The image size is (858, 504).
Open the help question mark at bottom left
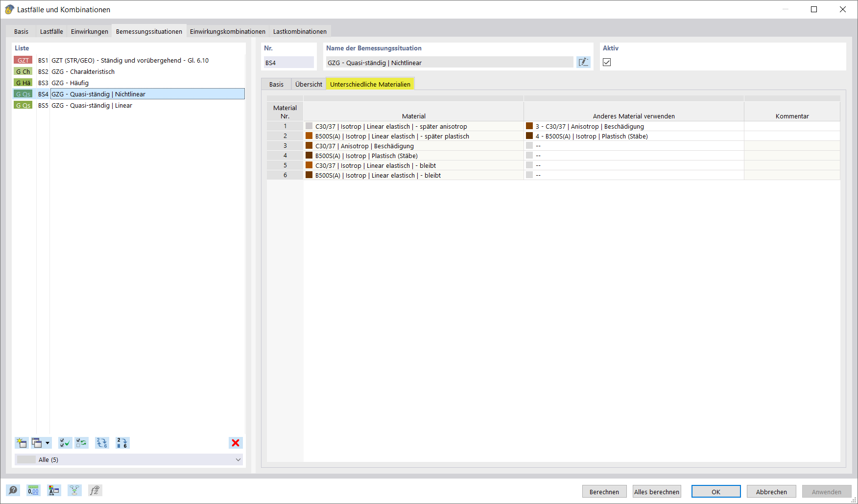13,490
